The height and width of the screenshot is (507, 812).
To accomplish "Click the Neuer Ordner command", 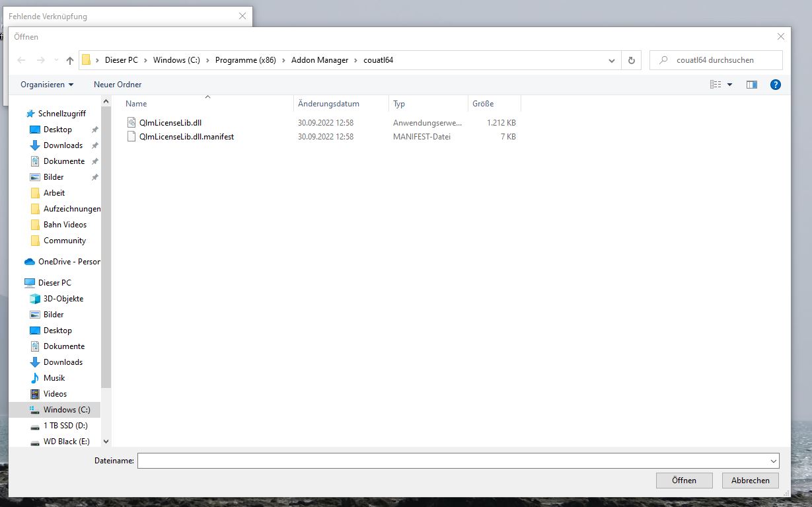I will pyautogui.click(x=118, y=84).
